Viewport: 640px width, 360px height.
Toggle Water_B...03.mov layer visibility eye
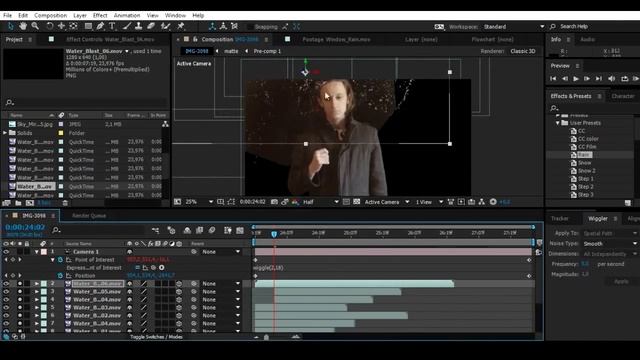tap(6, 307)
